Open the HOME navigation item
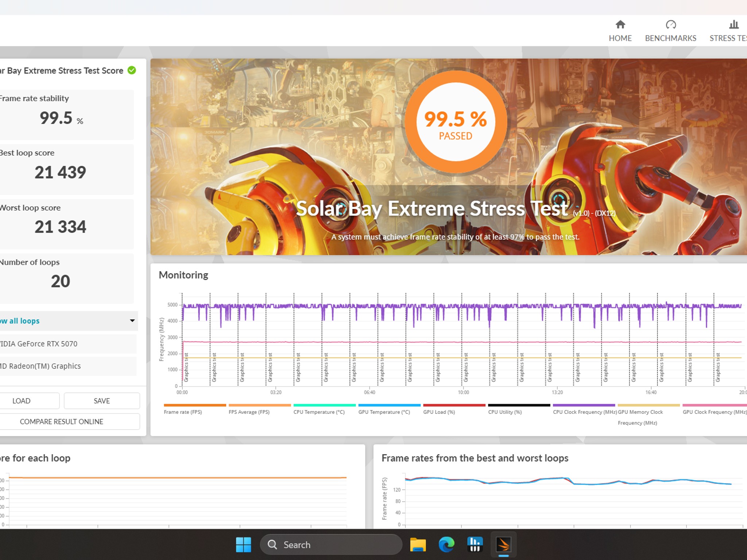This screenshot has height=560, width=747. pos(620,31)
